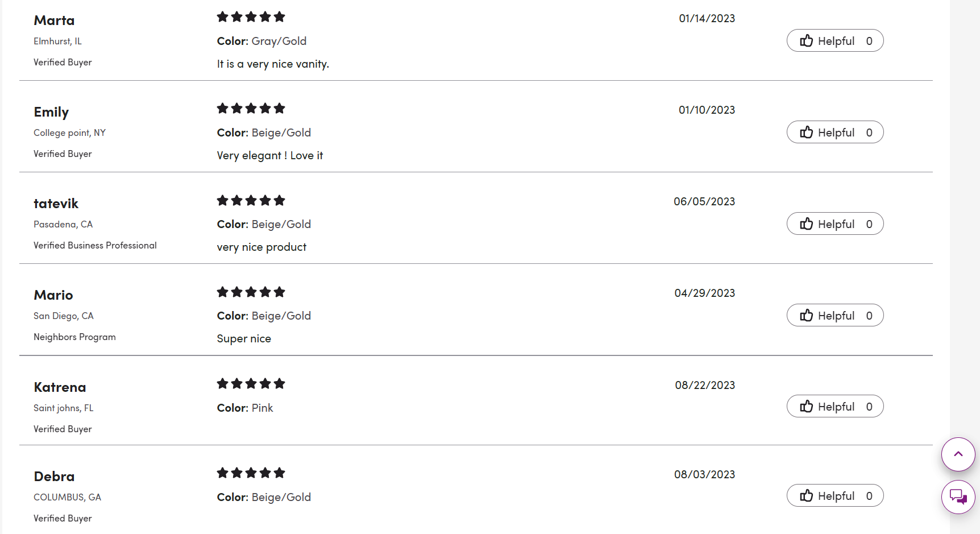Click thumbs-up icon on Marta's review
Image resolution: width=980 pixels, height=534 pixels.
tap(806, 40)
